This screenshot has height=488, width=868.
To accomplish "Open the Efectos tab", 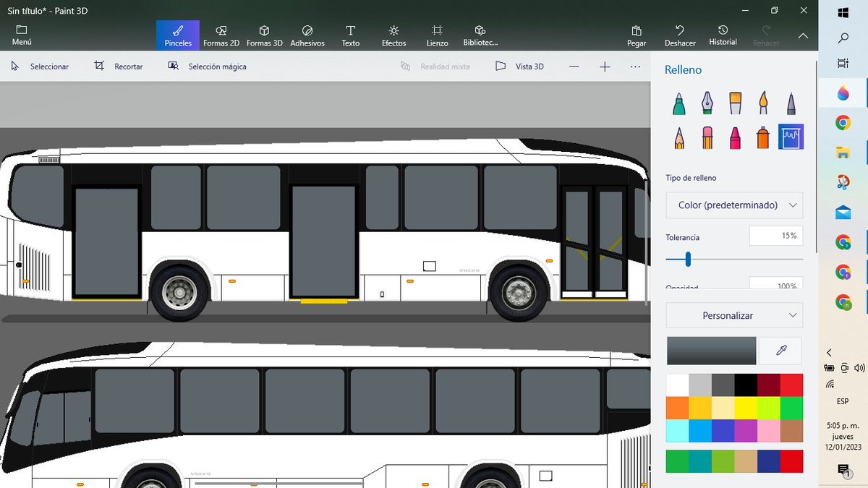I will [x=393, y=35].
